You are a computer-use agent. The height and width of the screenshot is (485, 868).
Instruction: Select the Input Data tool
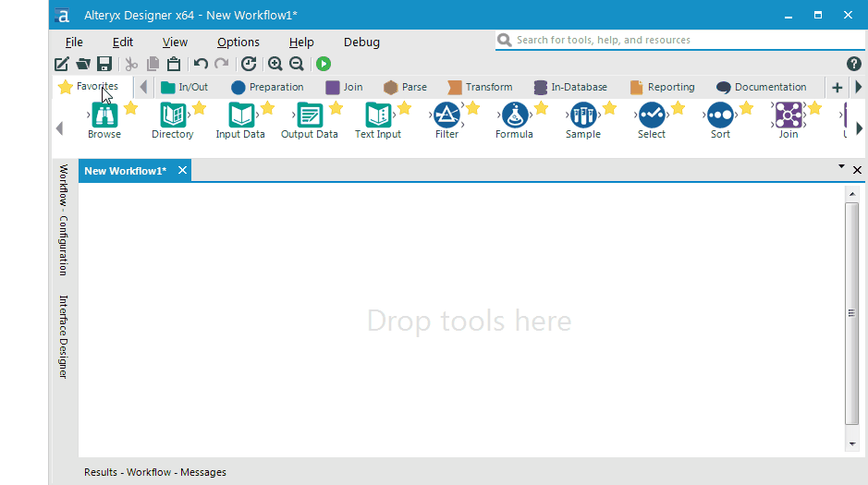pos(240,121)
